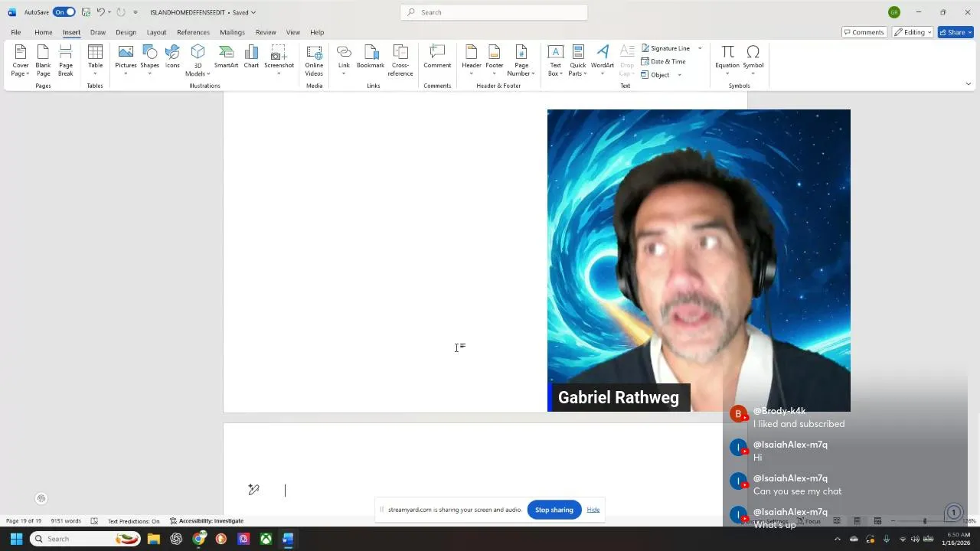Open the Screenshot tool
Image resolution: width=980 pixels, height=551 pixels.
click(279, 60)
